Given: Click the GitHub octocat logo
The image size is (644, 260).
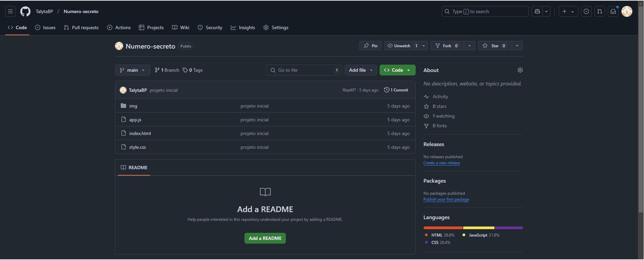Looking at the screenshot, I should (x=25, y=11).
